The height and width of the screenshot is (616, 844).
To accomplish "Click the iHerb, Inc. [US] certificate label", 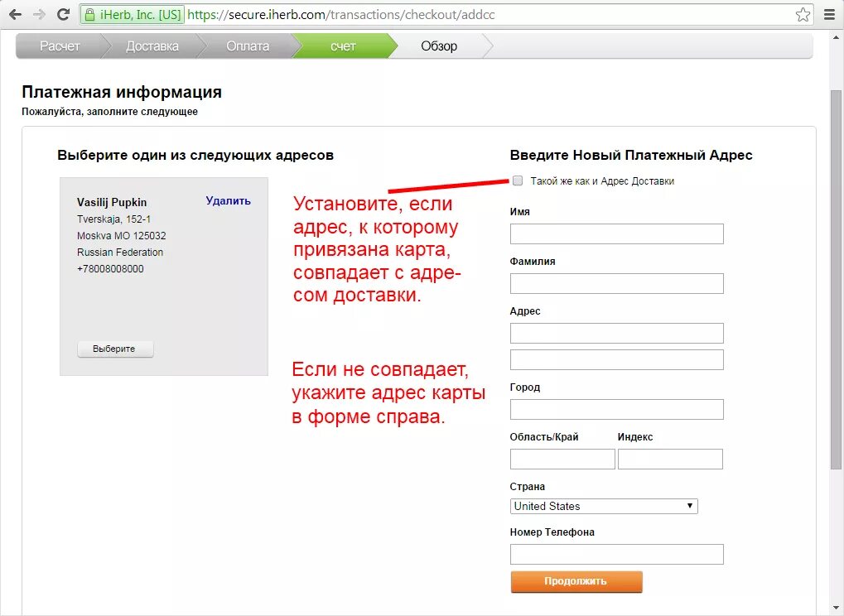I will coord(141,15).
